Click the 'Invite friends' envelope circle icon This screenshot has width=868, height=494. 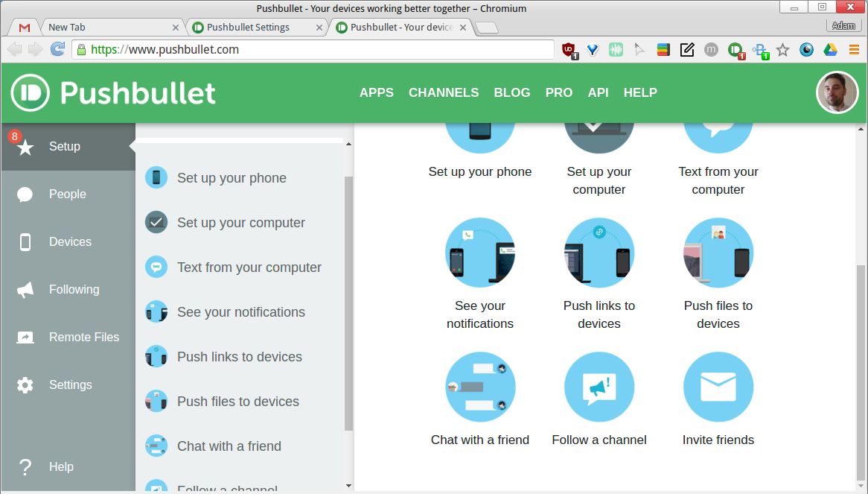coord(718,387)
